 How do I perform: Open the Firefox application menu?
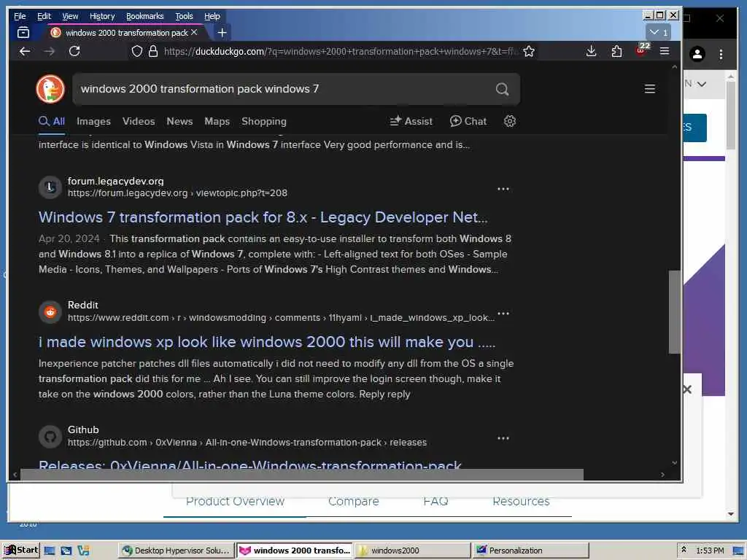pyautogui.click(x=665, y=51)
